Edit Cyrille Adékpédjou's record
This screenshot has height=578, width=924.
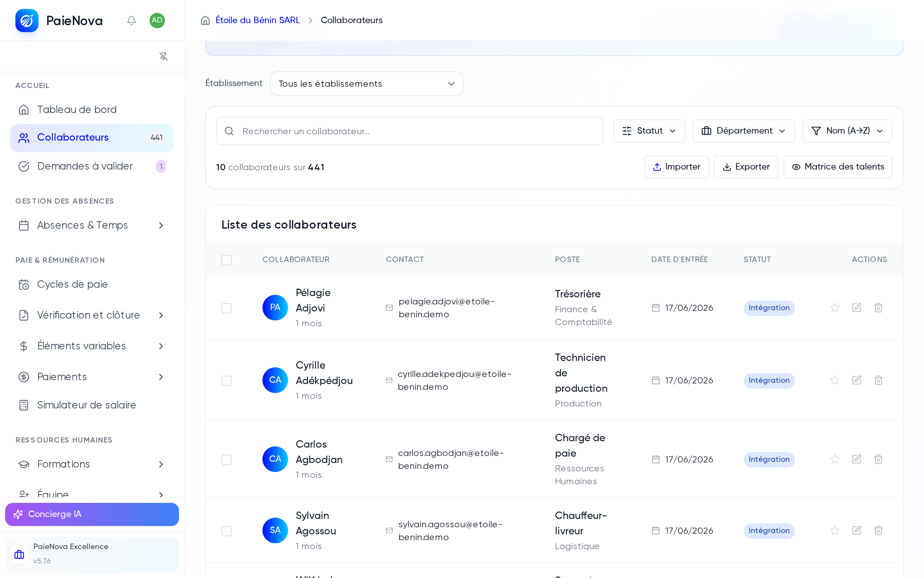pos(856,381)
